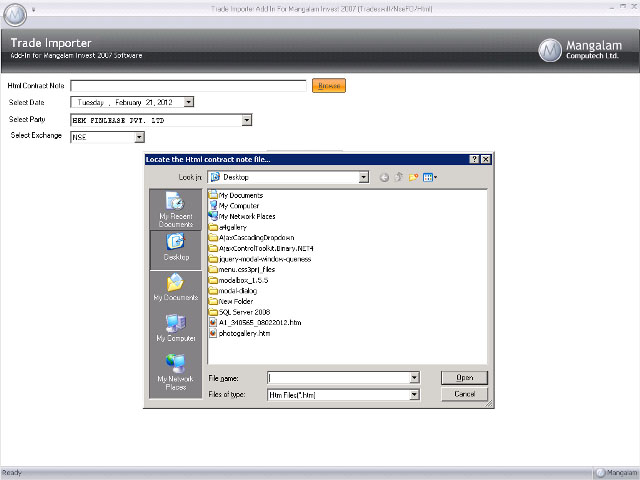Expand the Files of type dropdown

(x=413, y=395)
